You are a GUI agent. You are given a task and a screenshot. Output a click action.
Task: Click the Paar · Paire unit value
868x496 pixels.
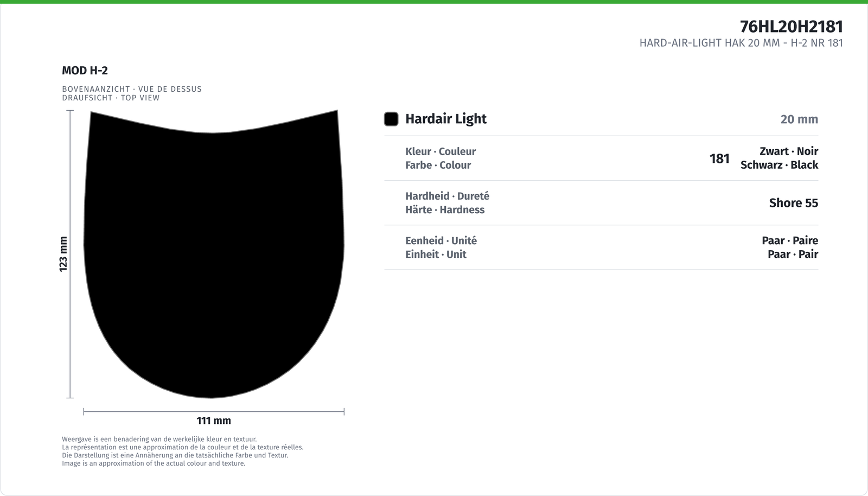tap(790, 240)
